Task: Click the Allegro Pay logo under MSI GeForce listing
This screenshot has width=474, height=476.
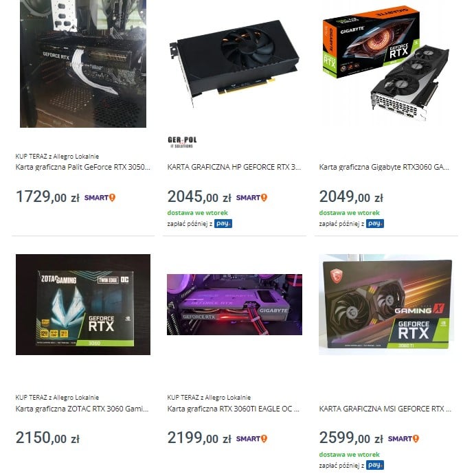Action: click(375, 465)
